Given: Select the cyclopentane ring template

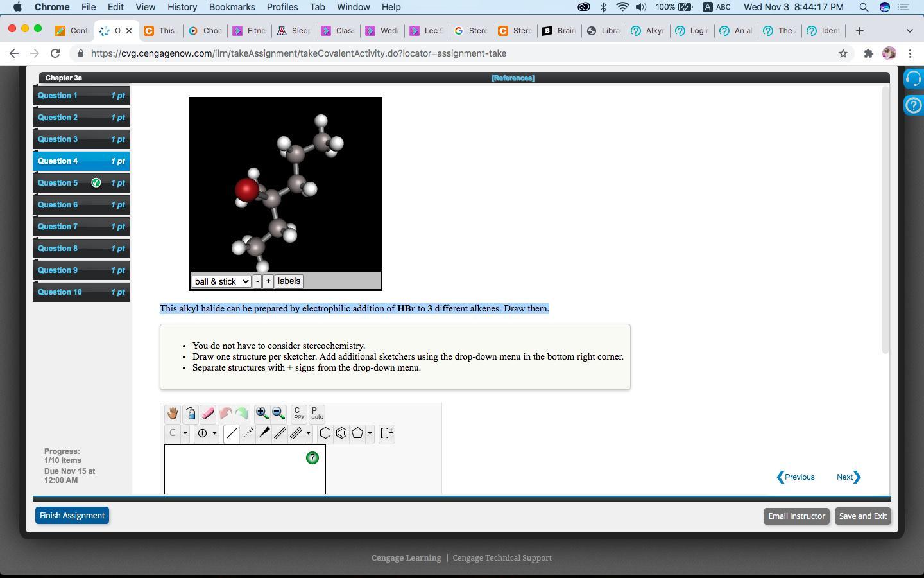Looking at the screenshot, I should point(357,433).
